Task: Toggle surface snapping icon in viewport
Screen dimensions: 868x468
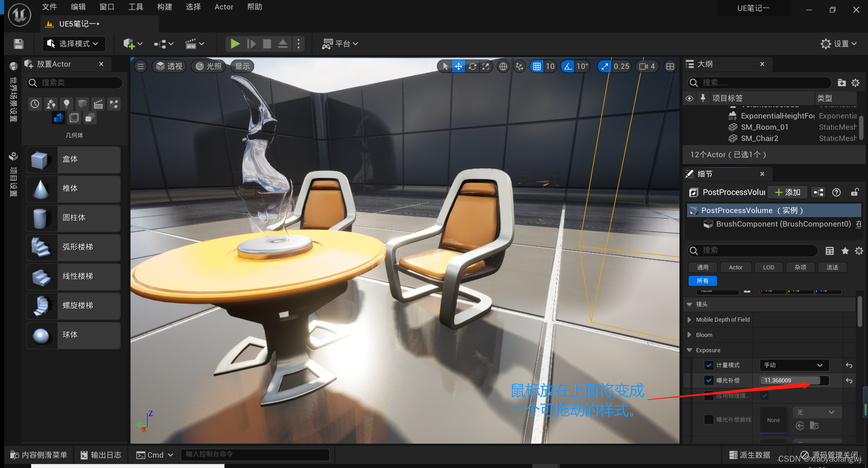Action: point(520,67)
